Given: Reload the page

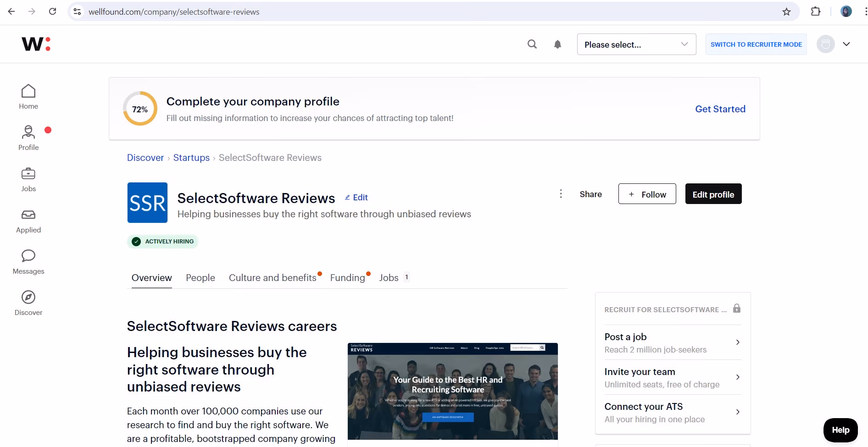Looking at the screenshot, I should point(53,11).
